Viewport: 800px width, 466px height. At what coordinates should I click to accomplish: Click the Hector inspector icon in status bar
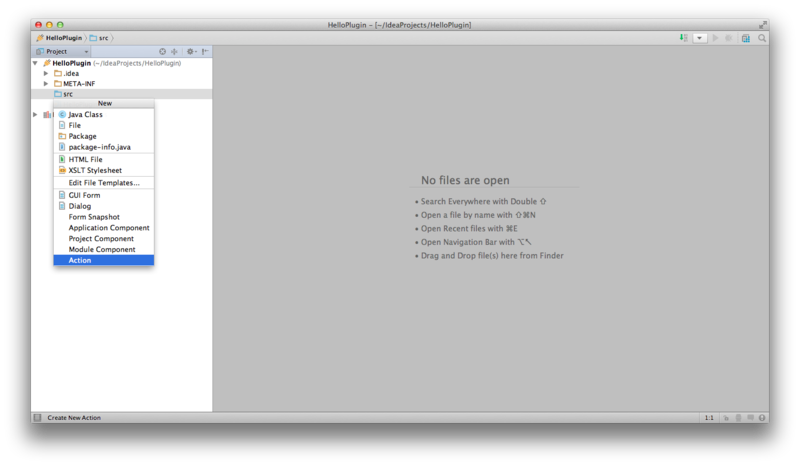pyautogui.click(x=738, y=418)
